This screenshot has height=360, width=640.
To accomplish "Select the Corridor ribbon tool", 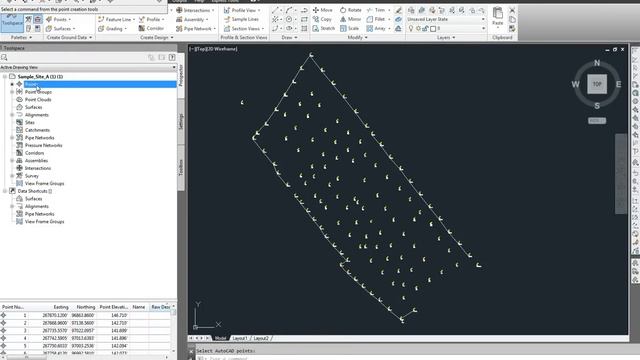I will pyautogui.click(x=151, y=29).
